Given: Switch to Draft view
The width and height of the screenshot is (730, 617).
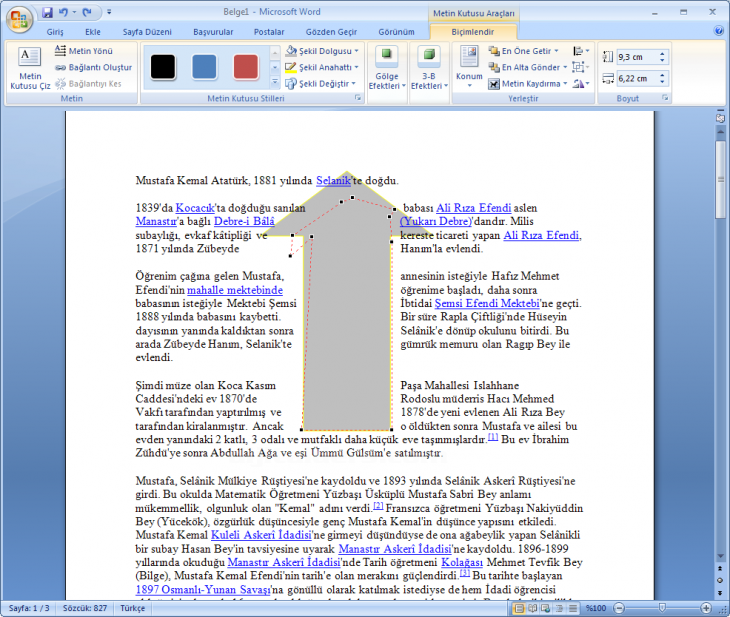Looking at the screenshot, I should pos(573,608).
